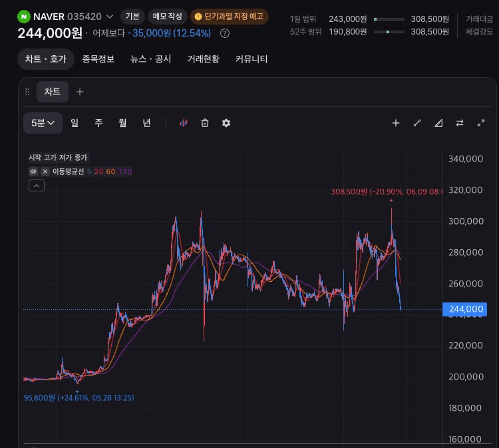Image resolution: width=499 pixels, height=448 pixels.
Task: Click the 기본 button
Action: click(132, 16)
